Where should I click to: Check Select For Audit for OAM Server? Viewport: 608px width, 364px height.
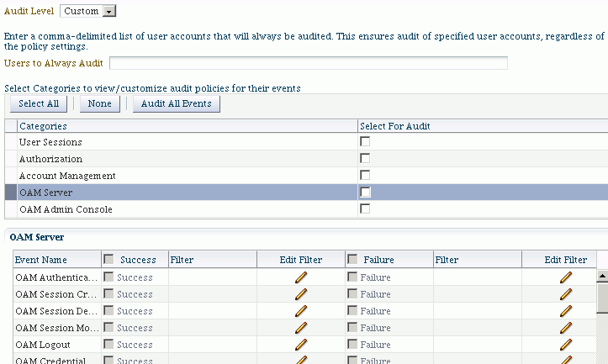365,192
